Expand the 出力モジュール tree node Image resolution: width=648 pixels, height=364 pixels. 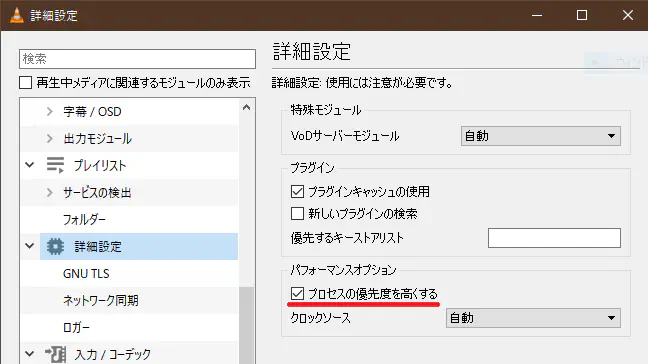point(50,138)
